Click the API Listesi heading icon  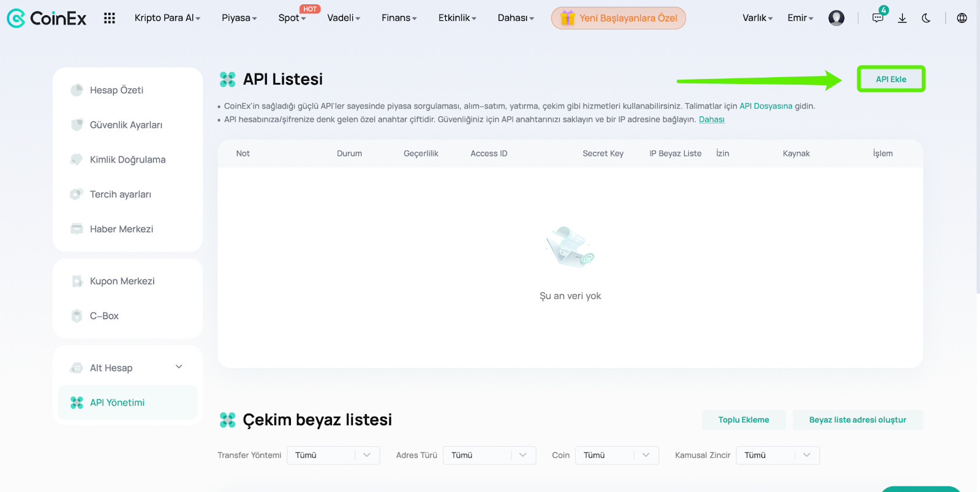click(227, 79)
